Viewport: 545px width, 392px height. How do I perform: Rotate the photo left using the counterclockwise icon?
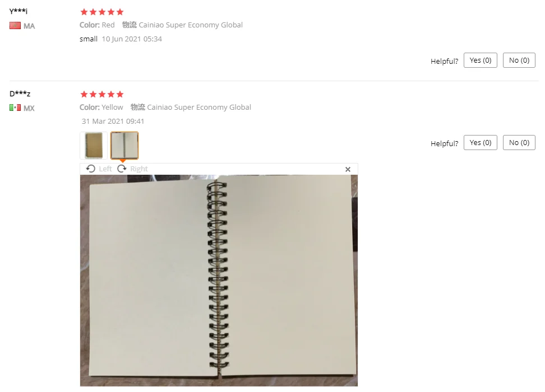click(x=91, y=169)
